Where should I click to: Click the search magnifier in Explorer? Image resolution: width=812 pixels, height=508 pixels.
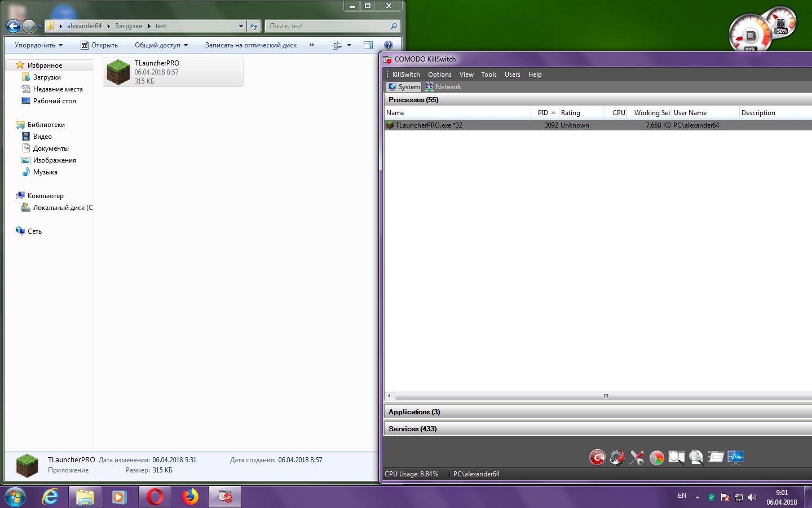coord(394,26)
